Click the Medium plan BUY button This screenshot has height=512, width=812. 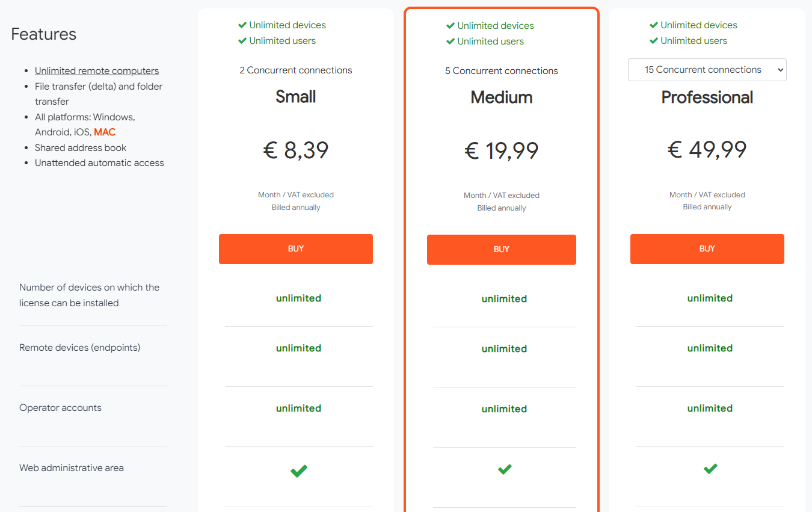[501, 249]
